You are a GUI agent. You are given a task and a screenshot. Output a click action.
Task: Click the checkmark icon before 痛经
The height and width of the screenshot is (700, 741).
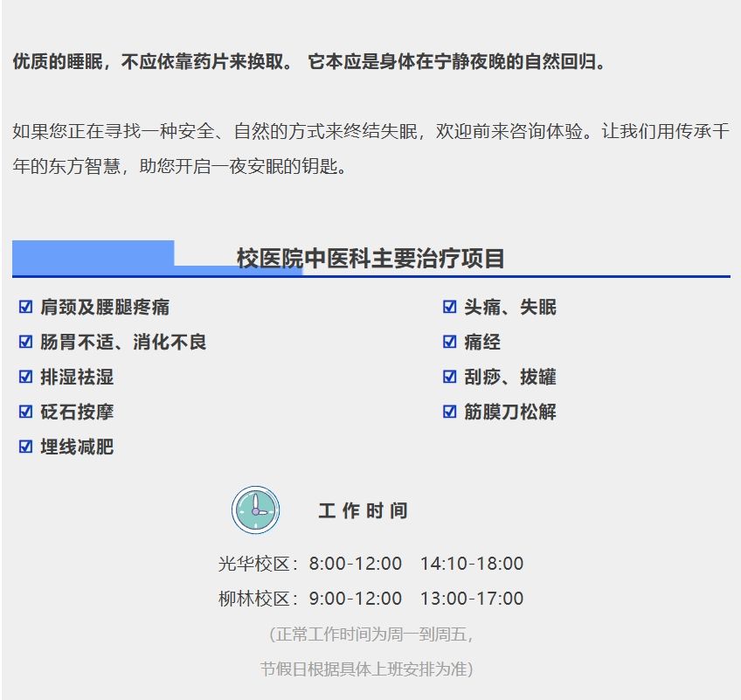coord(450,342)
